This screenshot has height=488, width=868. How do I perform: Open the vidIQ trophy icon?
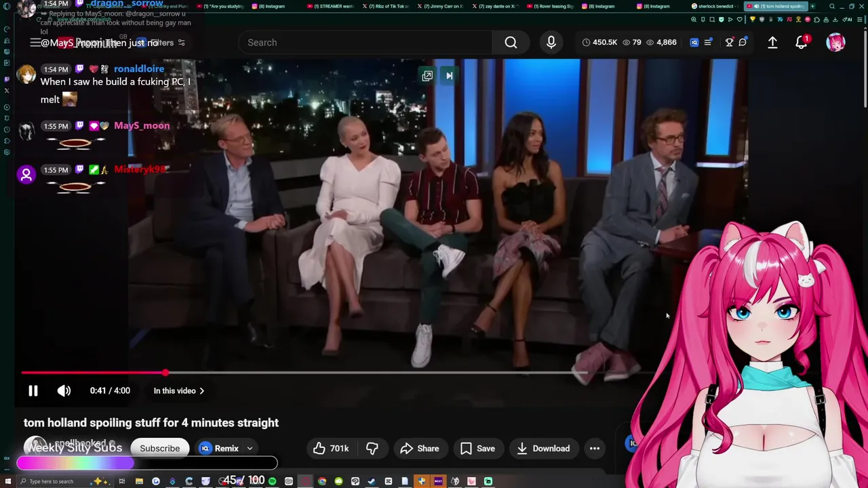(730, 43)
